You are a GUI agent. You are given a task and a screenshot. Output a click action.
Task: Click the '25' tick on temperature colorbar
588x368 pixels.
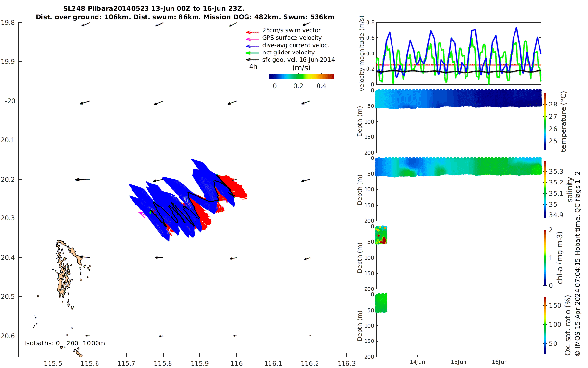click(x=553, y=141)
